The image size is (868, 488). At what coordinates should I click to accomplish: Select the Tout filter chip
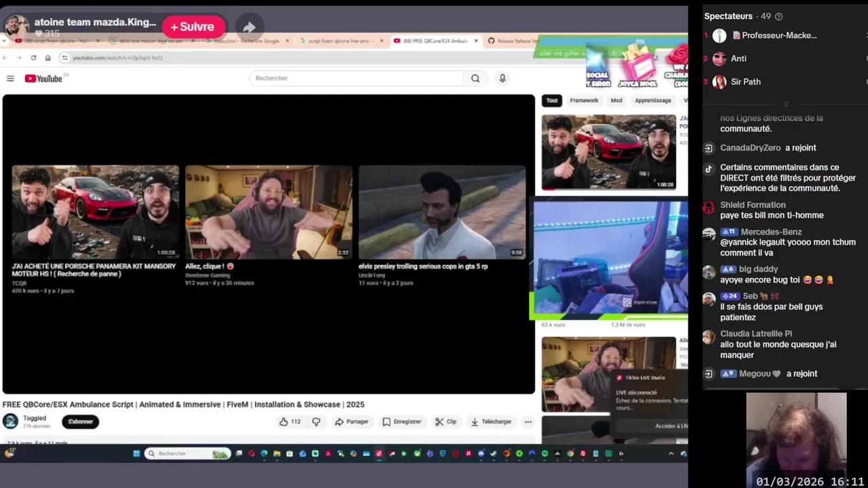[x=552, y=100]
